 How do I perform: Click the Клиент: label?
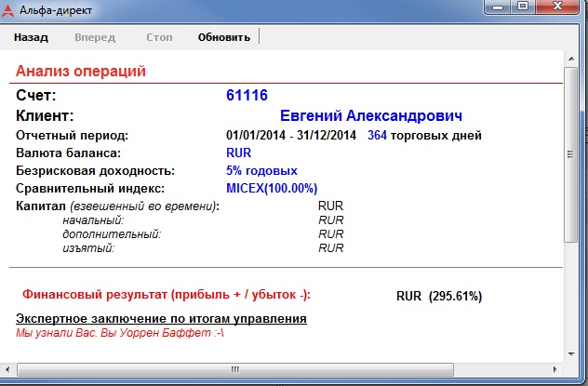45,115
